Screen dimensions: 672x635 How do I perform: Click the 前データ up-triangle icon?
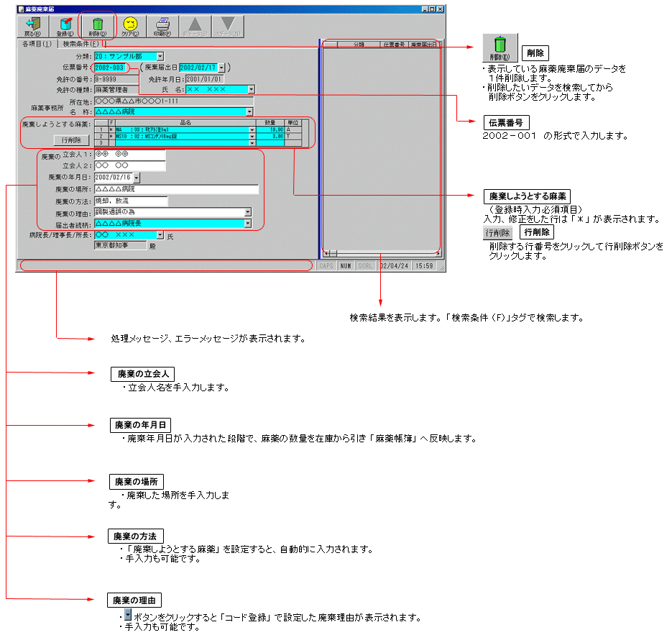(x=195, y=26)
